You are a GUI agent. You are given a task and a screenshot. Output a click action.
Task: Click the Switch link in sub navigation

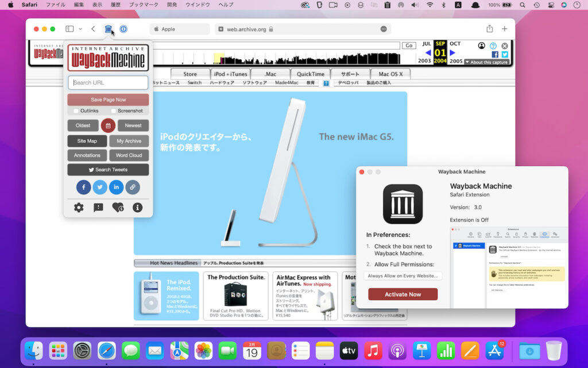[194, 83]
